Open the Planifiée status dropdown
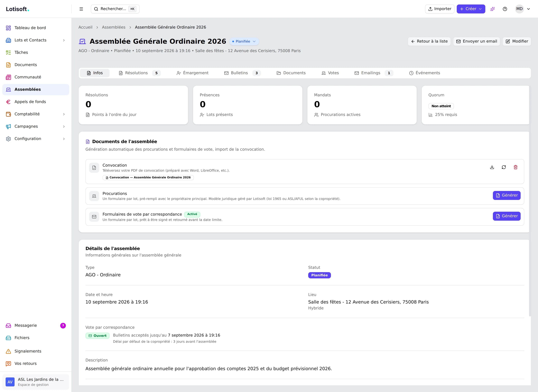 coord(244,41)
